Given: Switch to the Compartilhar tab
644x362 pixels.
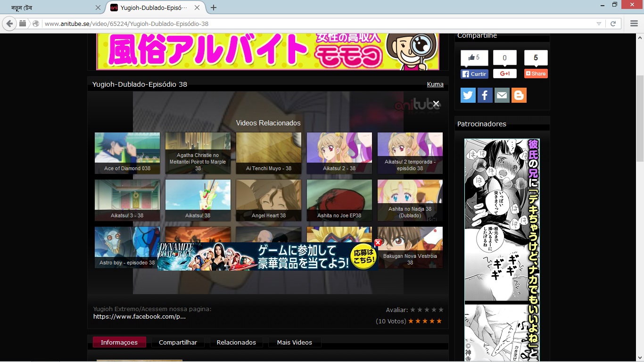Looking at the screenshot, I should click(x=178, y=342).
